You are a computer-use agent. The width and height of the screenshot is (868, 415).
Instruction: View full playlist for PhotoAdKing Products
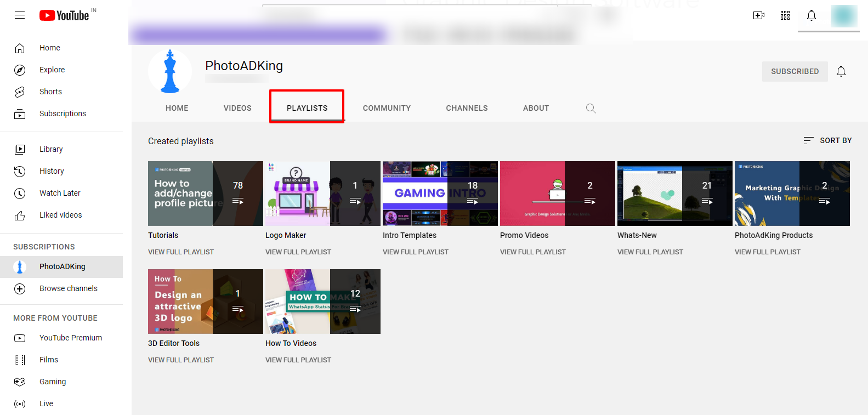pos(768,252)
